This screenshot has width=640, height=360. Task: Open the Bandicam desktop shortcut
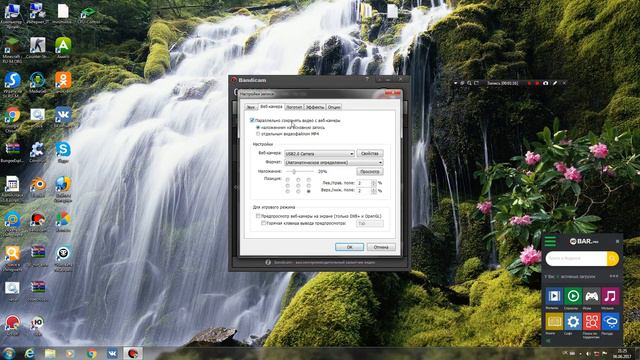tap(38, 222)
